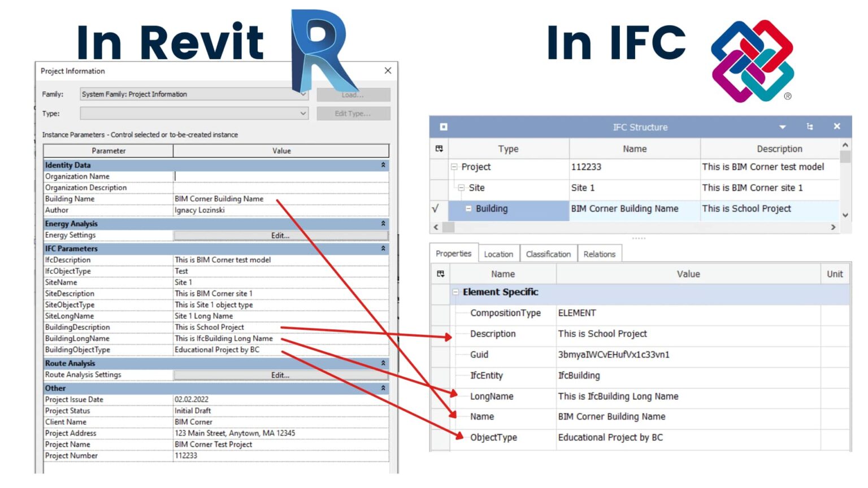This screenshot has height=488, width=868.
Task: Select the Site row in IFC Structure
Action: (x=635, y=188)
